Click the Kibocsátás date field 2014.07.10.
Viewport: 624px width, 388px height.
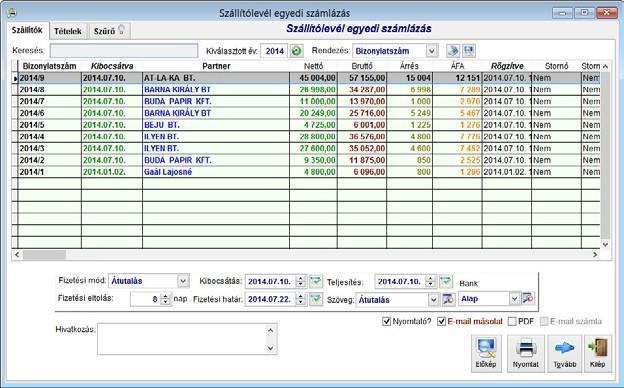271,281
